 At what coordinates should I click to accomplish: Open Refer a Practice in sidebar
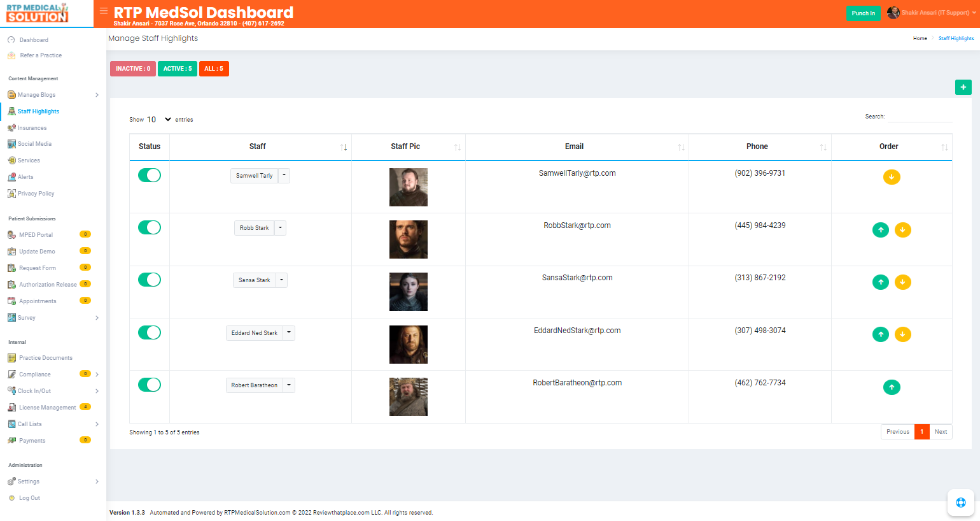pyautogui.click(x=41, y=55)
